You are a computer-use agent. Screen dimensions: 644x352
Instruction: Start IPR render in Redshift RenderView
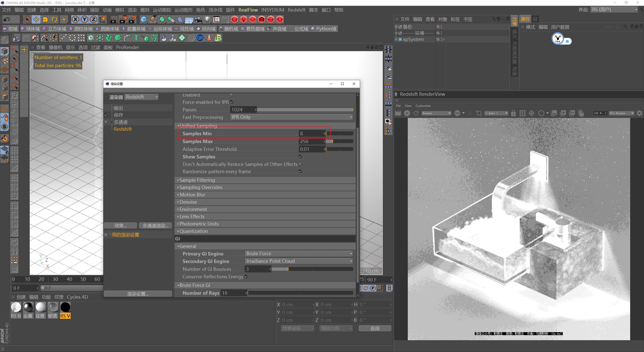pos(407,113)
